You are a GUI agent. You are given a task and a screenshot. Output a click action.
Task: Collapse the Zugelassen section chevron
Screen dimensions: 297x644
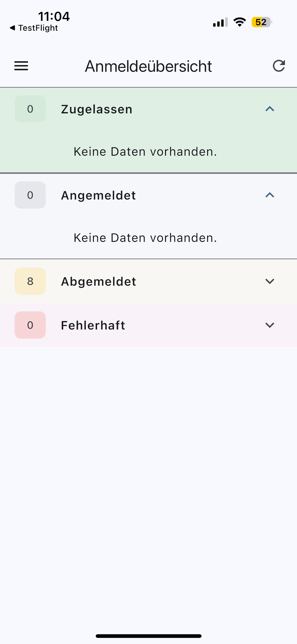coord(270,109)
